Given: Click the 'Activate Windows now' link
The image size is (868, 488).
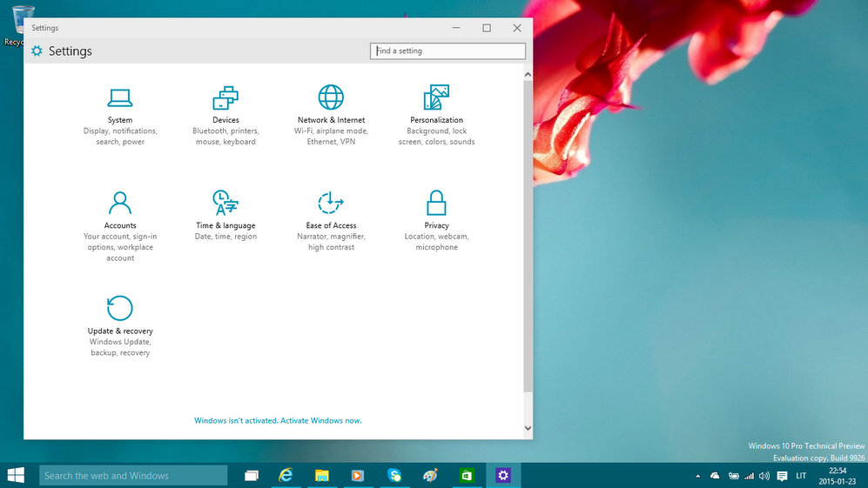Looking at the screenshot, I should pos(320,420).
